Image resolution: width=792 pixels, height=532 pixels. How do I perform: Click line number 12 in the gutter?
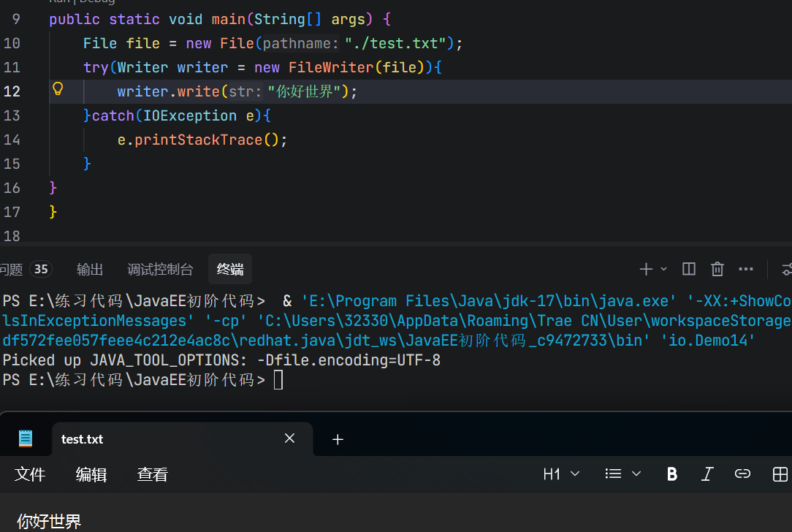pyautogui.click(x=12, y=91)
